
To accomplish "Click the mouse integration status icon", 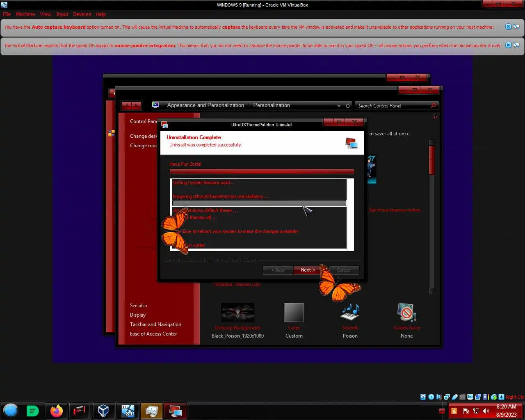I will coord(494,397).
